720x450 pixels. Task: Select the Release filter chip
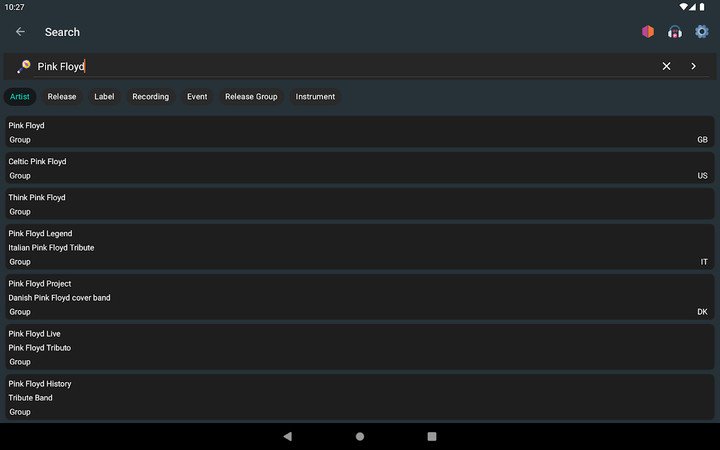pos(62,96)
